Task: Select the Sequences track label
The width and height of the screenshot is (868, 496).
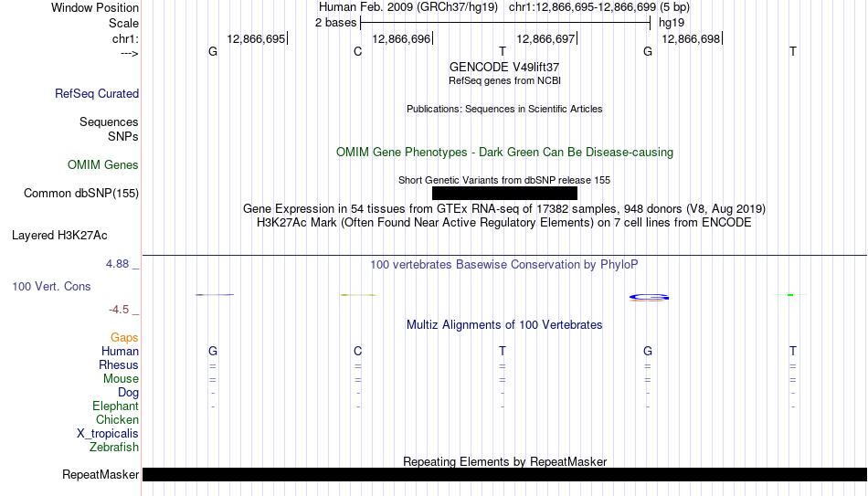Action: [x=109, y=121]
